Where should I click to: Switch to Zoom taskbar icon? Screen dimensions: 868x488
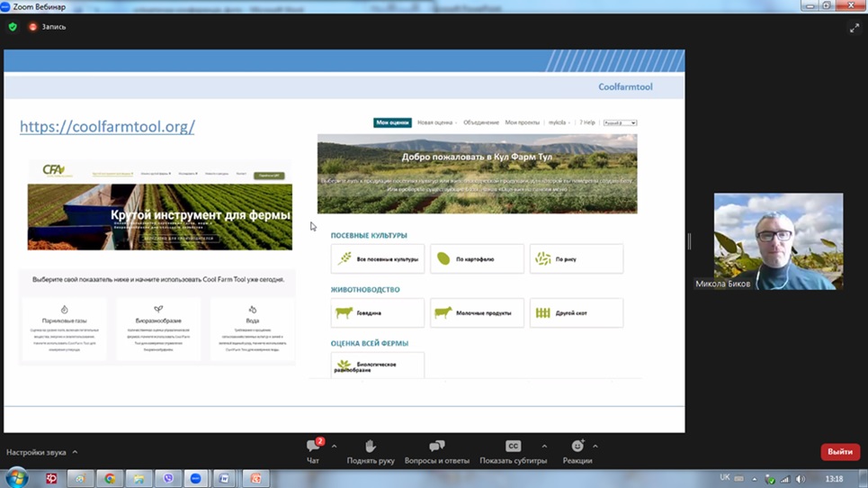click(196, 478)
